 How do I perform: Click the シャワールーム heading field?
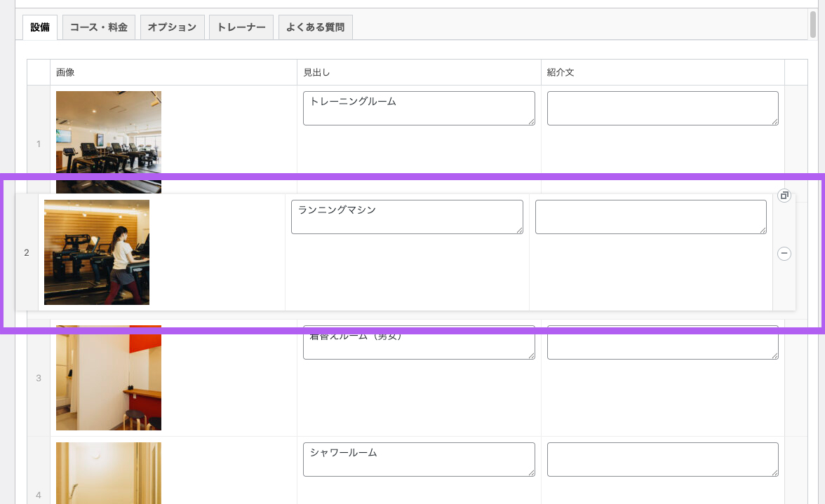click(x=419, y=459)
